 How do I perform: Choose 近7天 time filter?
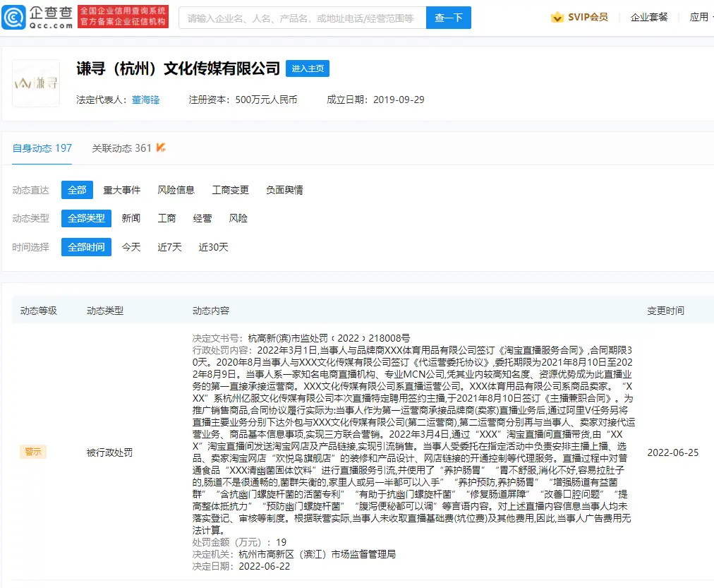(169, 247)
